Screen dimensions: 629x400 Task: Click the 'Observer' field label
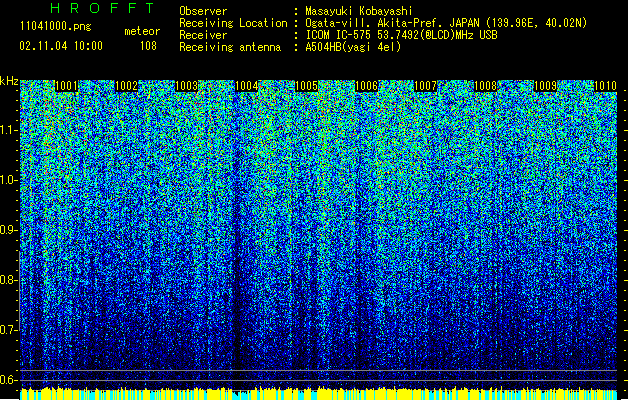tap(203, 11)
